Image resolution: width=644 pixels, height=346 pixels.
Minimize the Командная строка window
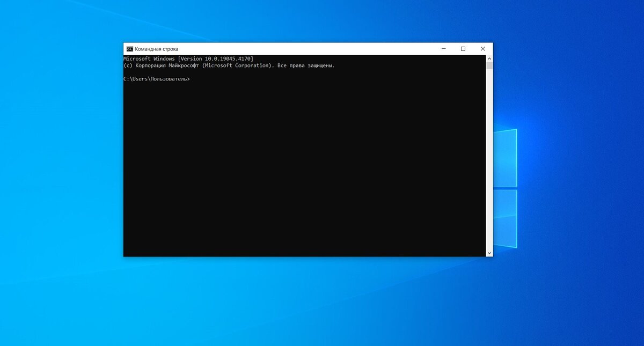click(x=444, y=49)
